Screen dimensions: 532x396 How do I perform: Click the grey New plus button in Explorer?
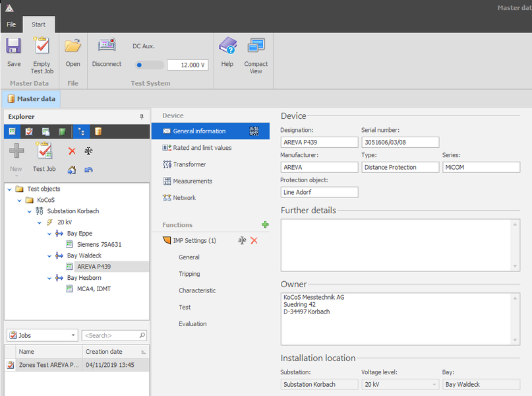[x=16, y=150]
